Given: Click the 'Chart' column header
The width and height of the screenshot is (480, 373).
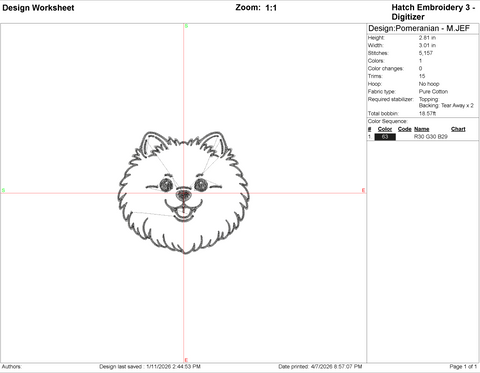Looking at the screenshot, I should [x=458, y=129].
